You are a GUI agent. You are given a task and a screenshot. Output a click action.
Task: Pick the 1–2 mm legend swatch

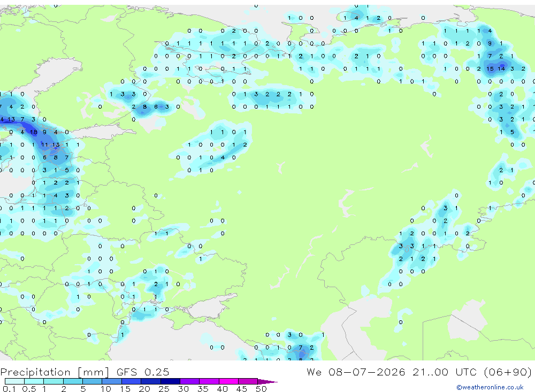(x=53, y=381)
